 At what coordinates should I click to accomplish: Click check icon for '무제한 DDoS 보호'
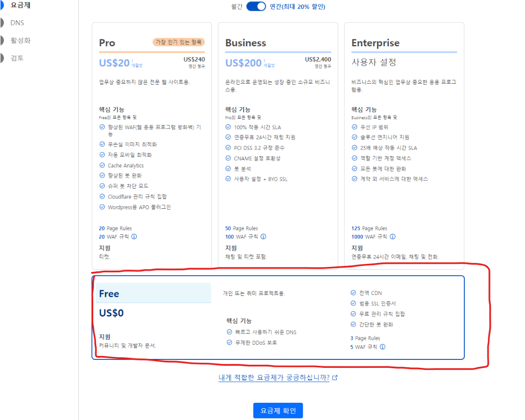(229, 342)
